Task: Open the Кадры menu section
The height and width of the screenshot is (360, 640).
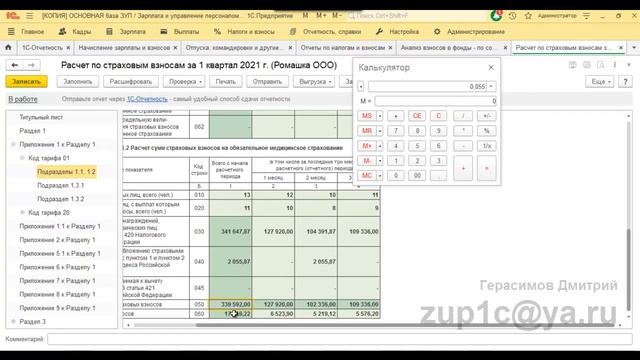Action: (x=82, y=31)
